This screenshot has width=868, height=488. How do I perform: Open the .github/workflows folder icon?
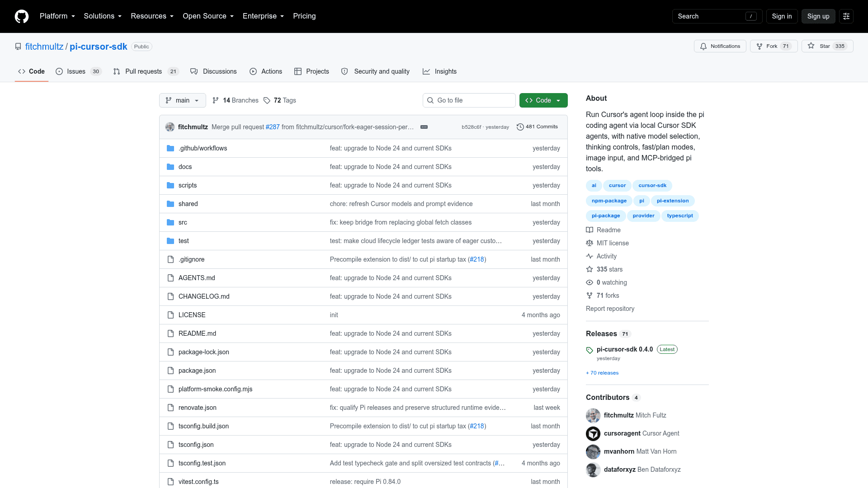pyautogui.click(x=170, y=148)
